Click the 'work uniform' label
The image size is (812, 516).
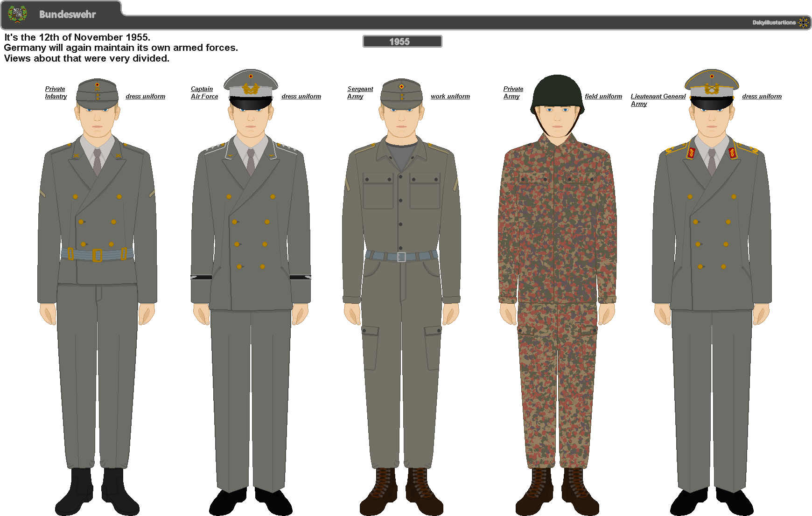(450, 96)
